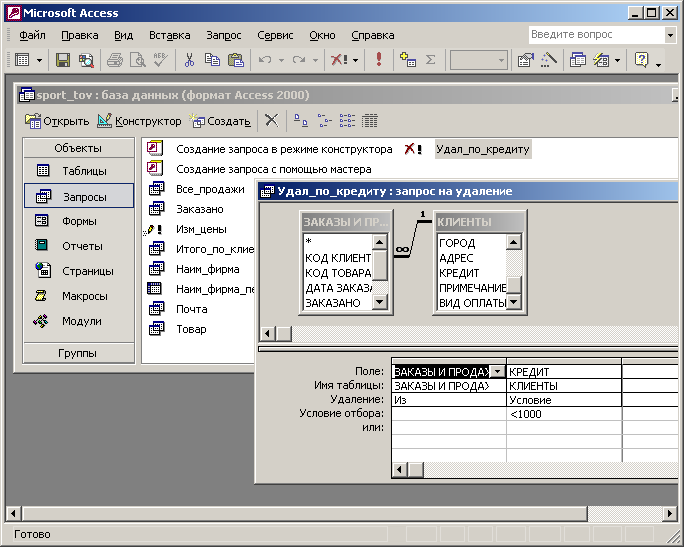Open the Окно menu

[x=322, y=35]
